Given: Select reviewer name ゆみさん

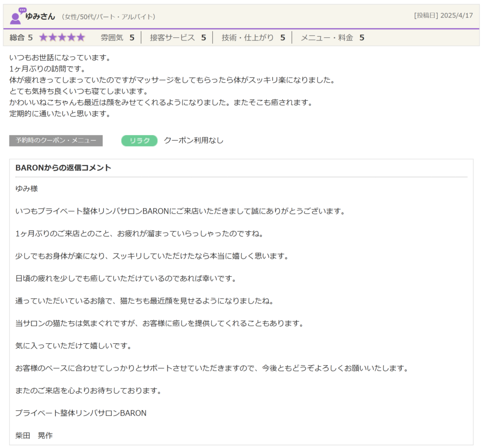Looking at the screenshot, I should click(x=40, y=17).
